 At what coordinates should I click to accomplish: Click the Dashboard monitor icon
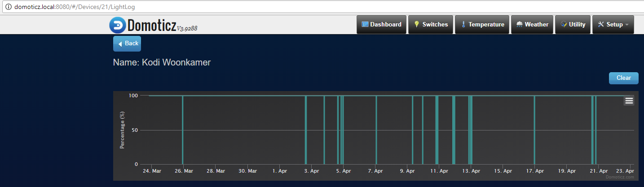click(x=365, y=24)
